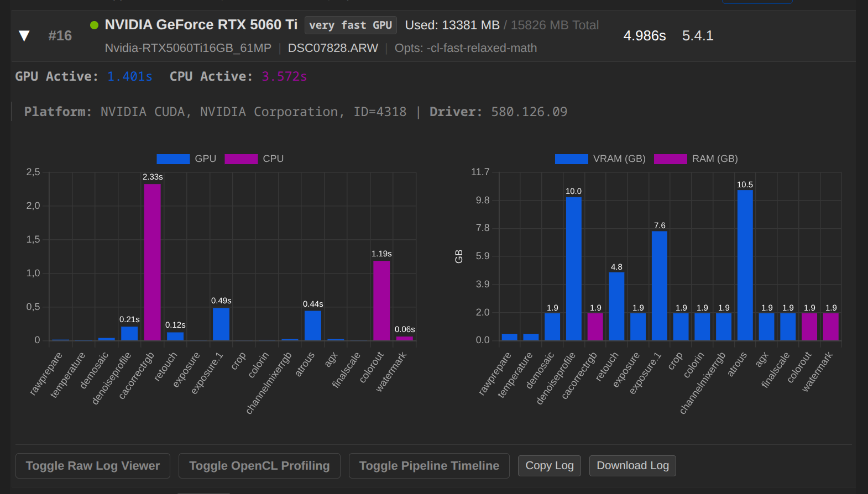Toggle Raw Log Viewer
868x494 pixels.
93,466
